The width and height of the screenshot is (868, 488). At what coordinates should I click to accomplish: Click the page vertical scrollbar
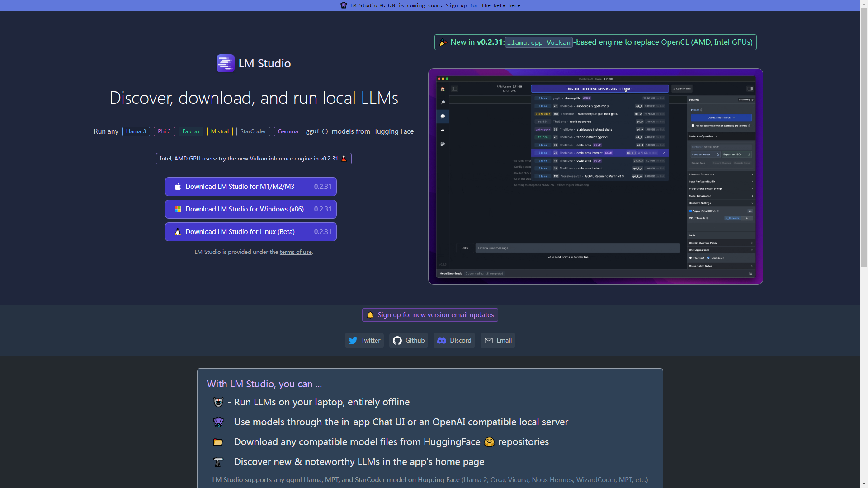coord(864,136)
